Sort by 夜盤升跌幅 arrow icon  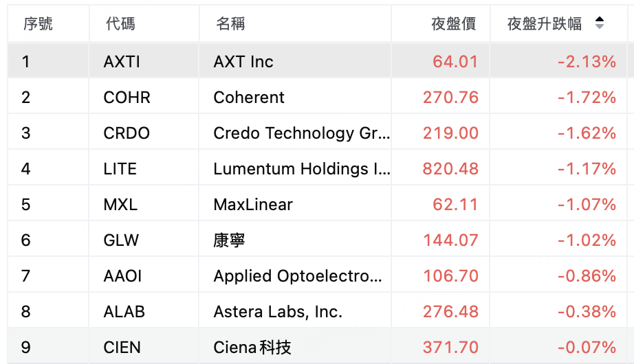pyautogui.click(x=600, y=23)
